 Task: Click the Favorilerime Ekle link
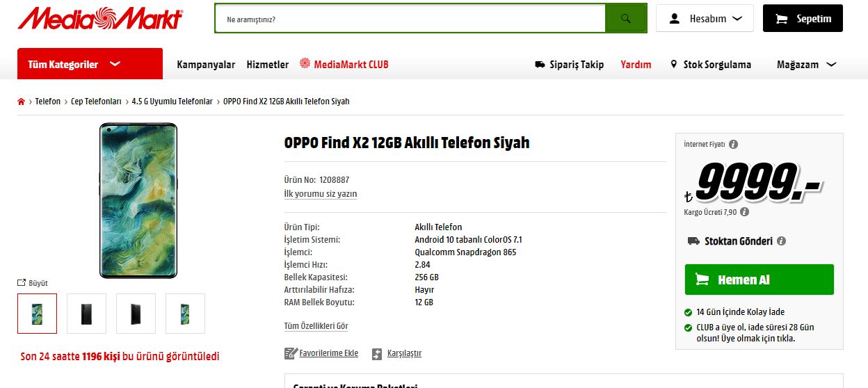tap(328, 353)
